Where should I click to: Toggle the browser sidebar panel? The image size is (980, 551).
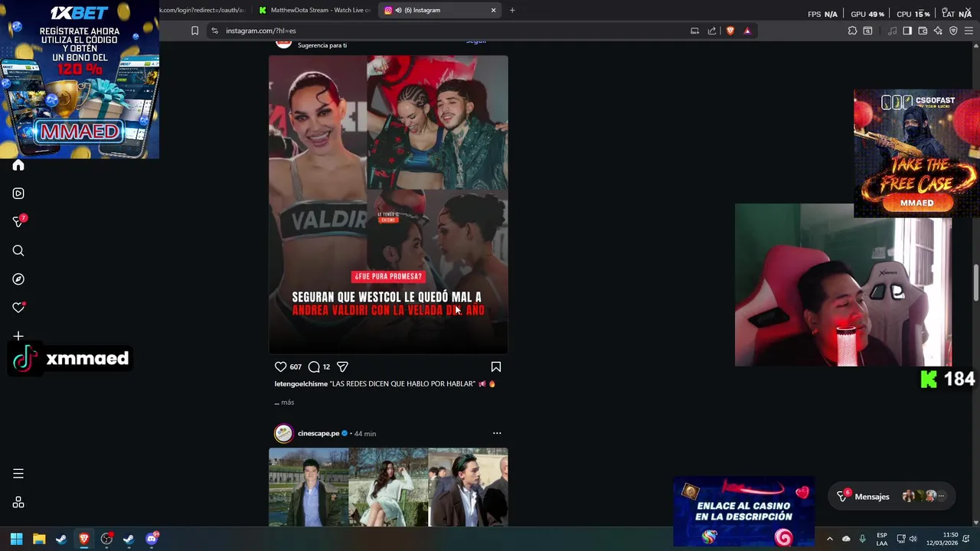907,31
